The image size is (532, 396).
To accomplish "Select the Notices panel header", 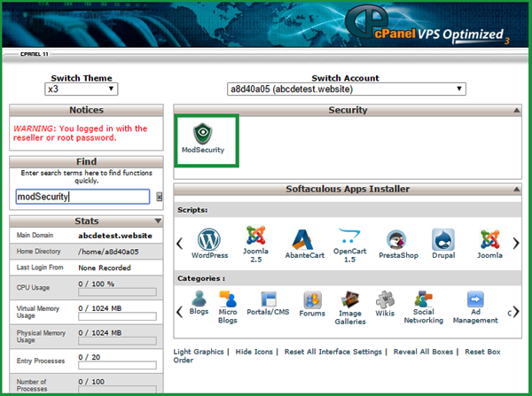I will [x=86, y=111].
